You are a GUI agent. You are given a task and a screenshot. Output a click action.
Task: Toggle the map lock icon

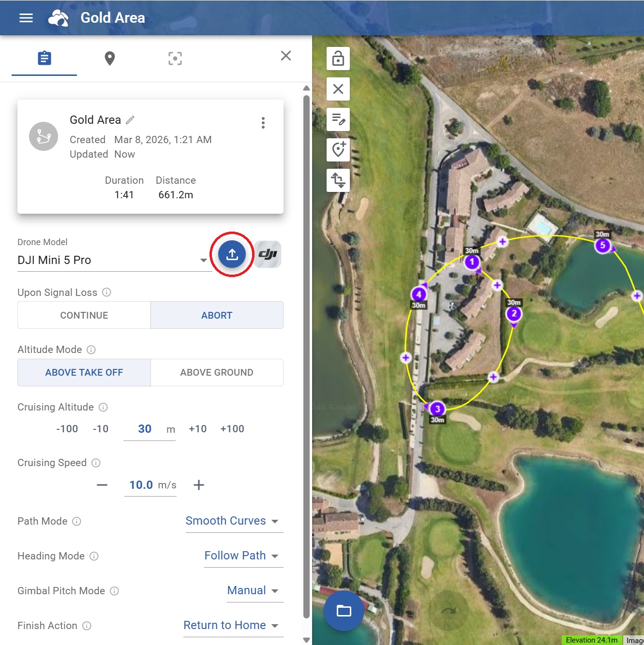tap(338, 59)
